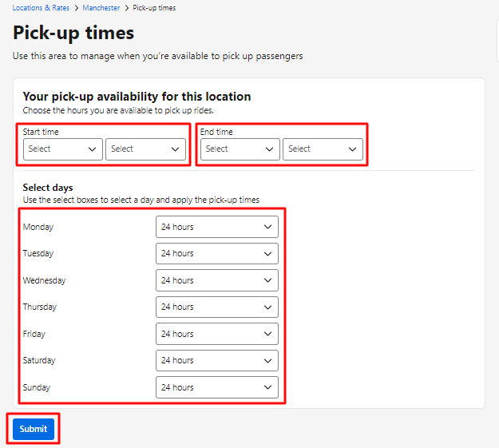
Task: Expand the Thursday availability dropdown
Action: (x=217, y=307)
